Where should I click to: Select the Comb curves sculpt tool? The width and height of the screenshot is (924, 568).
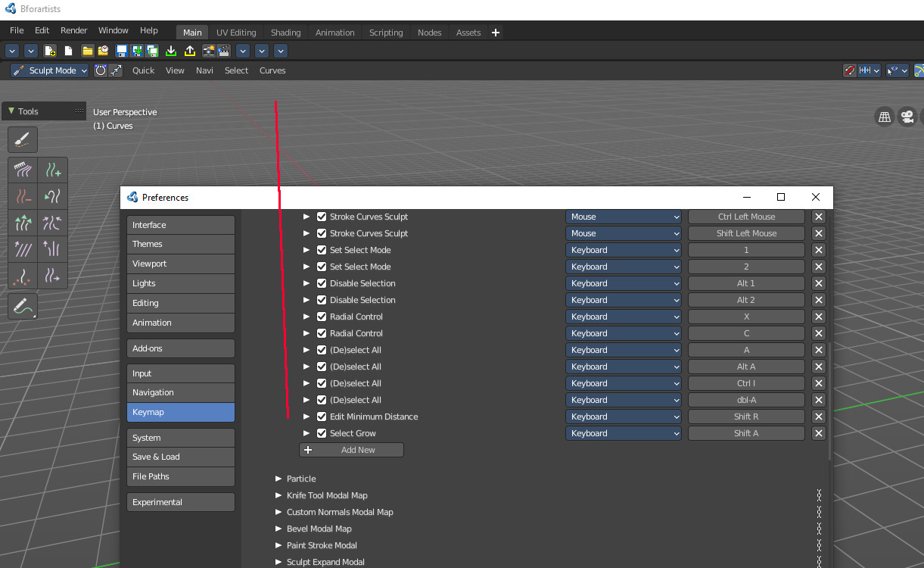coord(23,170)
